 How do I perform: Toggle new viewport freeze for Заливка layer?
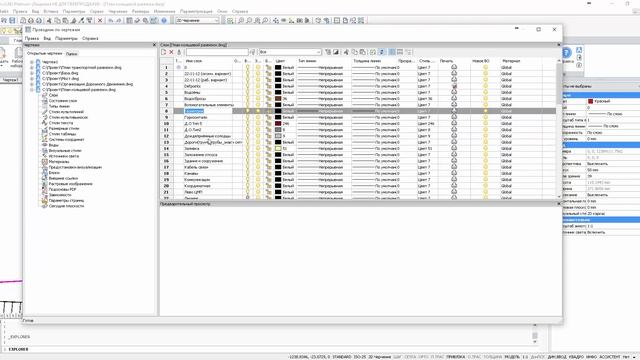(485, 149)
